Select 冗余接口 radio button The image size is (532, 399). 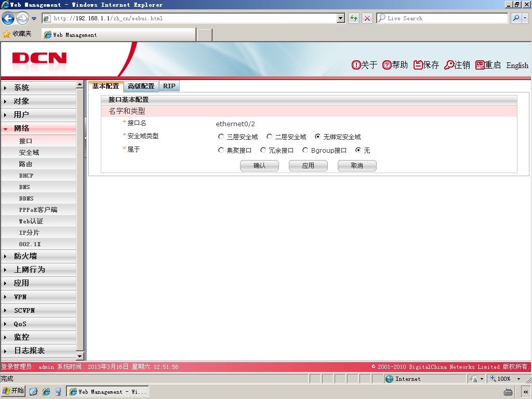(x=263, y=150)
